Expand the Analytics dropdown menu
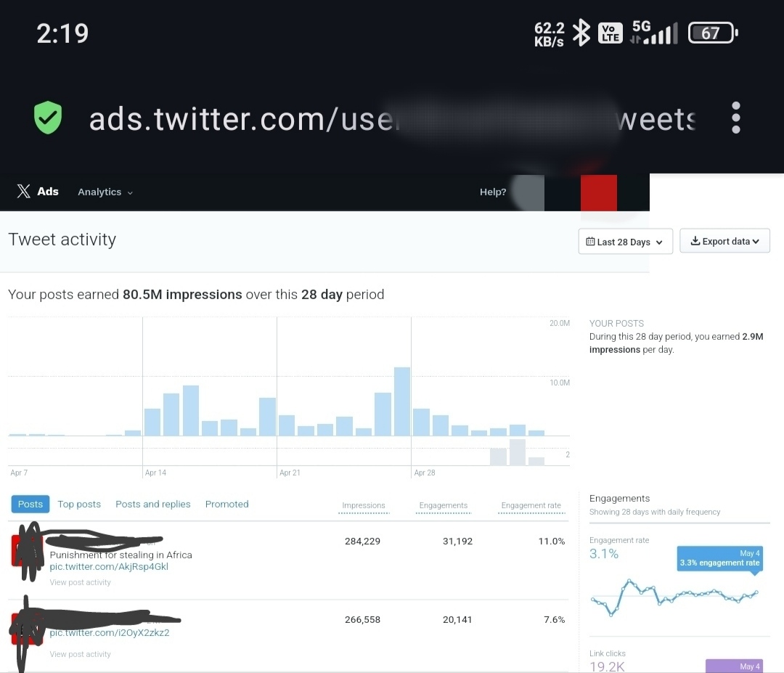 [105, 192]
